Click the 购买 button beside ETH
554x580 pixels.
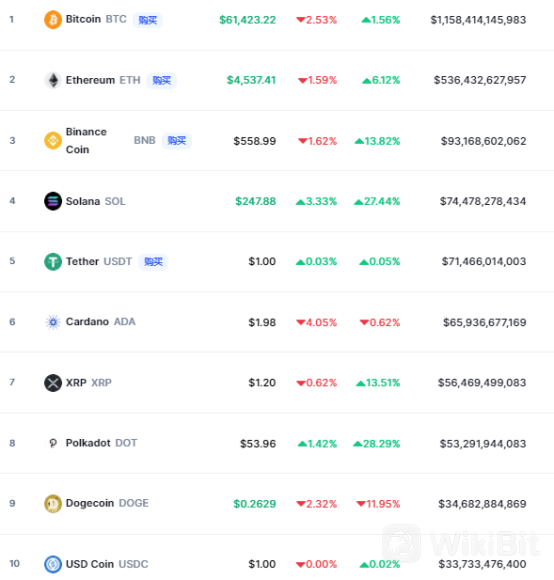pos(162,80)
